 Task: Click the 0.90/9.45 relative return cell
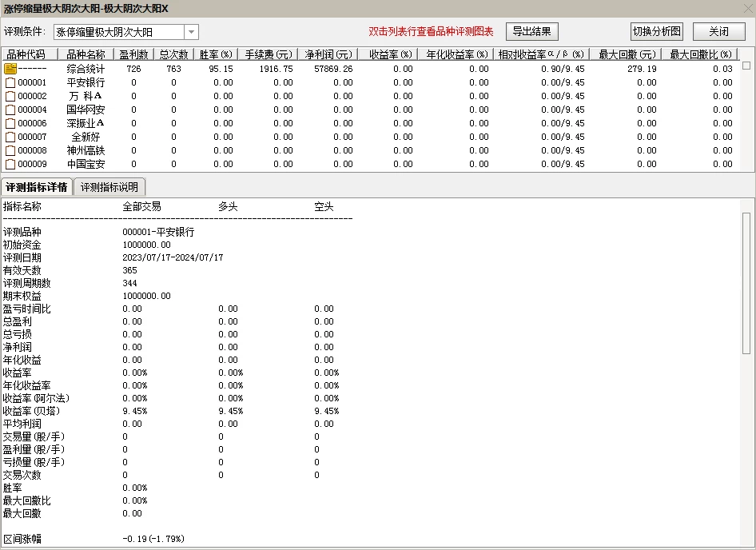pos(563,69)
